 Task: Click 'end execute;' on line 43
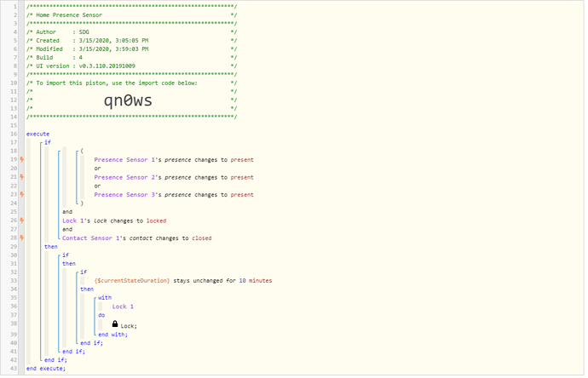pos(46,369)
